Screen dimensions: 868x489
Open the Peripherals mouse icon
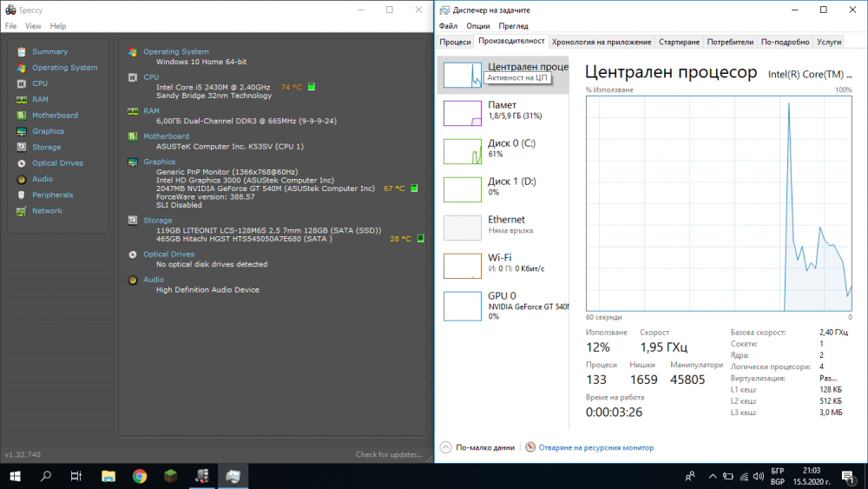point(21,195)
